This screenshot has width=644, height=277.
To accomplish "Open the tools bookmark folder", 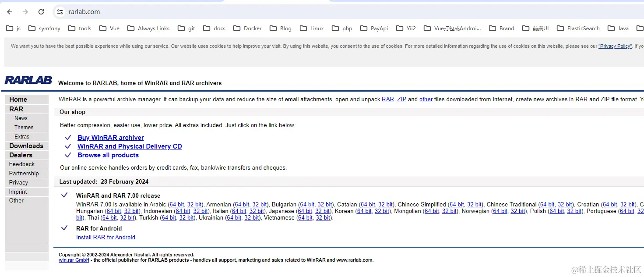I will [80, 28].
